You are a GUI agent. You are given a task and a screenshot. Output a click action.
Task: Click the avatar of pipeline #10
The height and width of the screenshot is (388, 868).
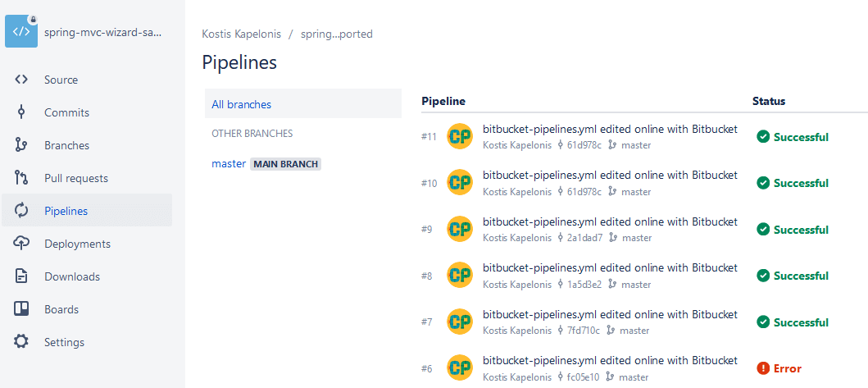(x=460, y=183)
